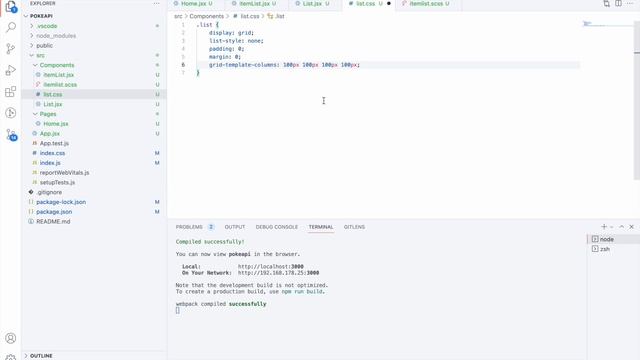640x360 pixels.
Task: Open the .gitignore file
Action: pyautogui.click(x=49, y=192)
